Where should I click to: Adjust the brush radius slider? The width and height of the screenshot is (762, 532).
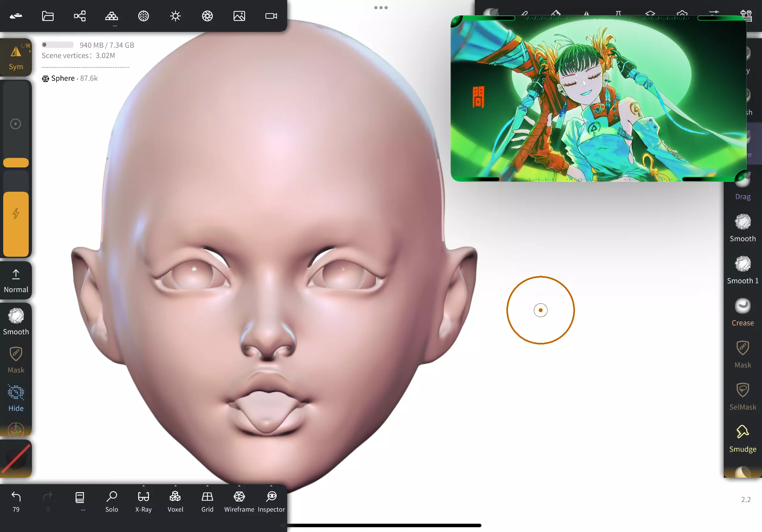click(x=16, y=123)
